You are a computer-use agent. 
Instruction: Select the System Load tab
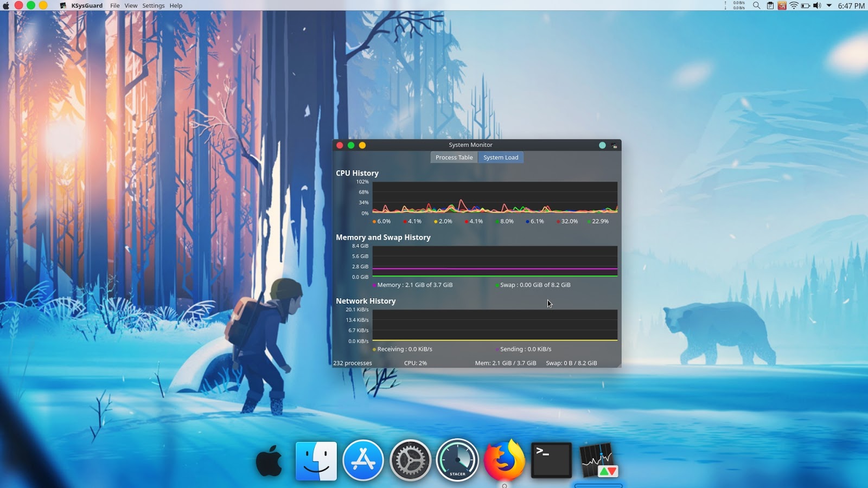point(501,157)
